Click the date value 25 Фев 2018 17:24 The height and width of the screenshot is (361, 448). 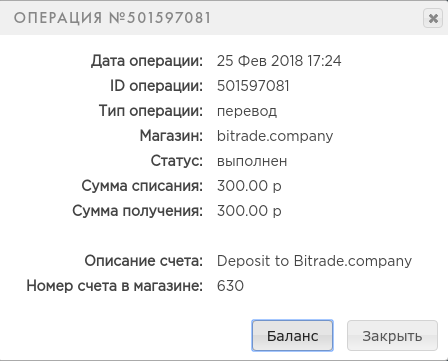pos(279,61)
